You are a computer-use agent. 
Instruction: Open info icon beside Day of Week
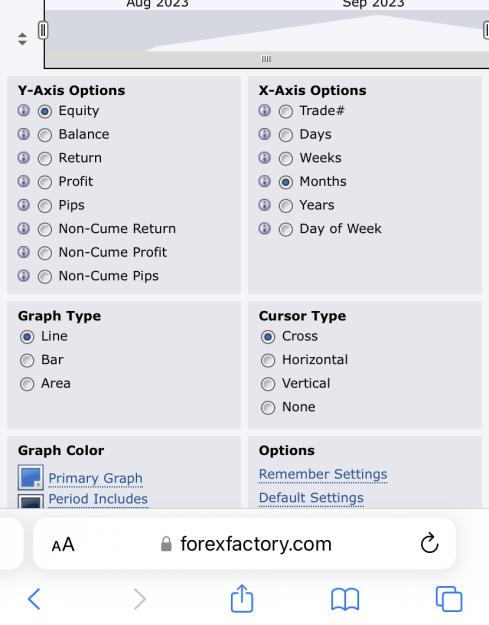[x=265, y=228]
